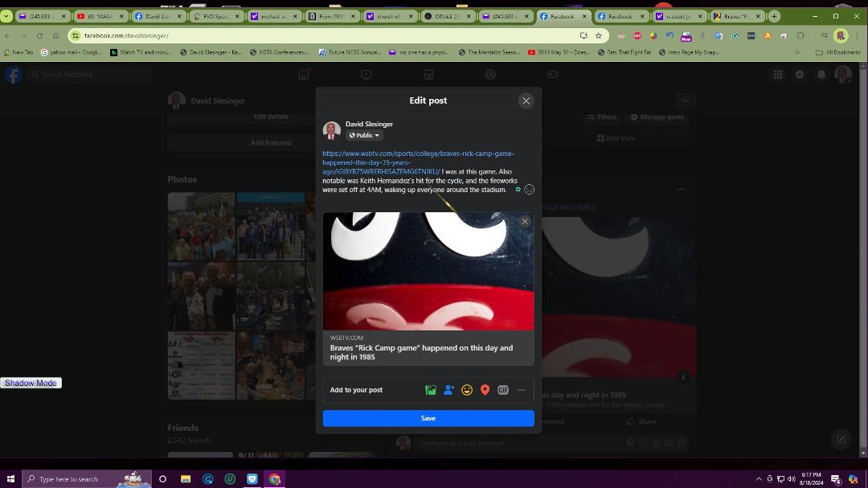Click the Facebook logo

coord(14,74)
